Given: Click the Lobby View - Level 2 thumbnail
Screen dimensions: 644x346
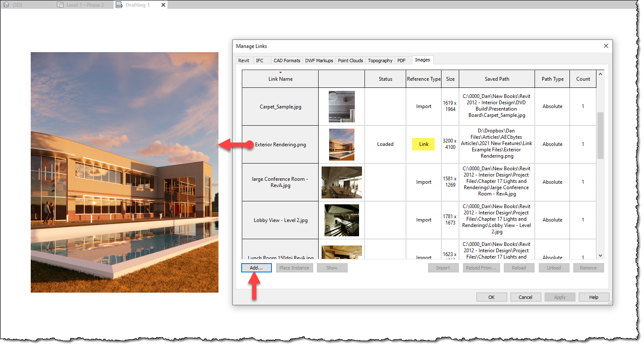Looking at the screenshot, I should [x=341, y=219].
